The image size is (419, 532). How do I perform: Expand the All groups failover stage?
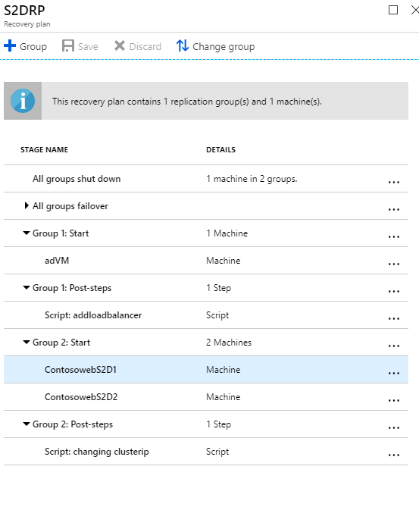(27, 205)
